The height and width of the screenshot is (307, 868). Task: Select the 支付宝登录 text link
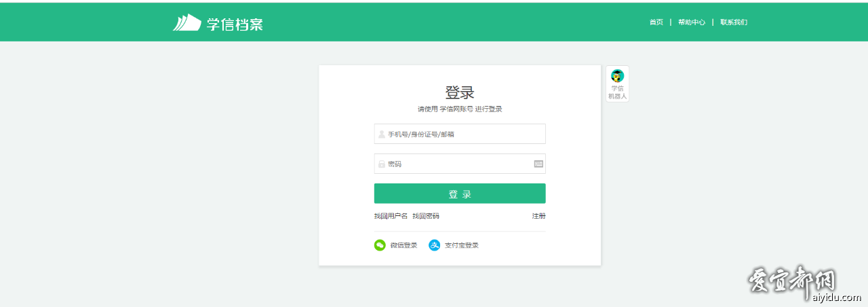coord(461,245)
